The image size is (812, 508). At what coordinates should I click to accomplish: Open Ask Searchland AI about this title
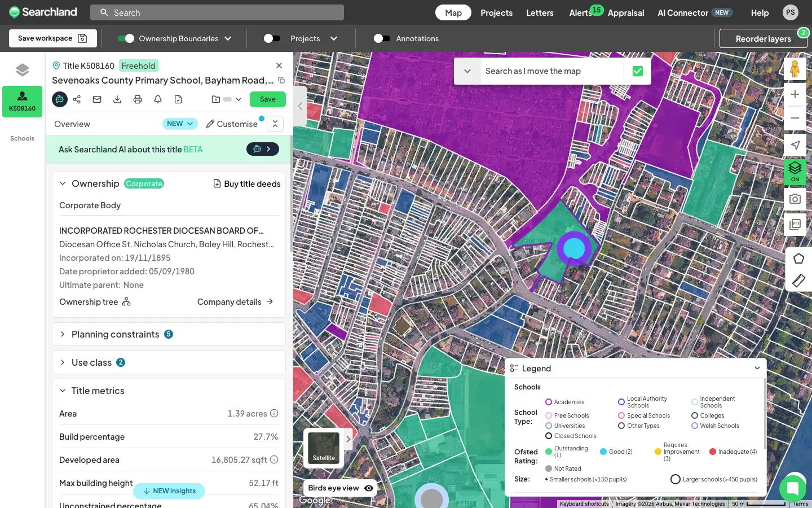coord(263,149)
